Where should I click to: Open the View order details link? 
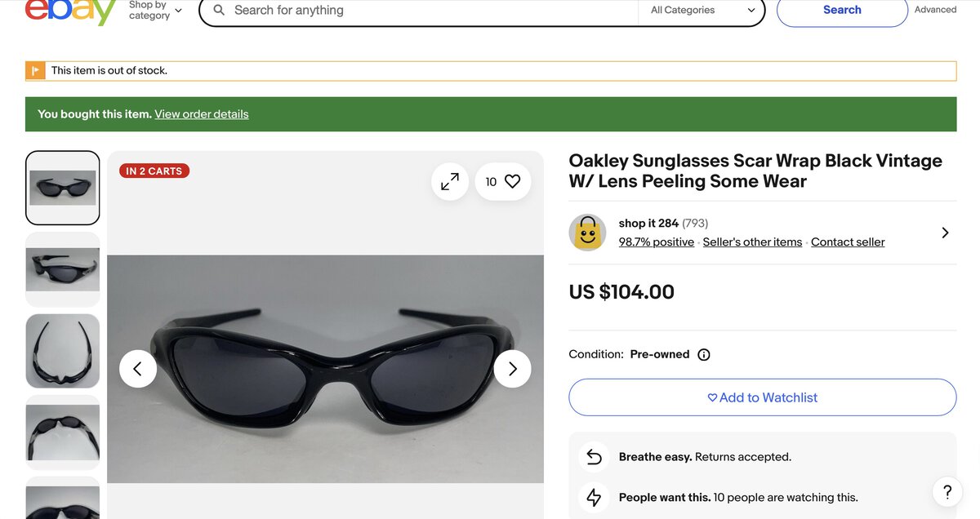click(202, 114)
